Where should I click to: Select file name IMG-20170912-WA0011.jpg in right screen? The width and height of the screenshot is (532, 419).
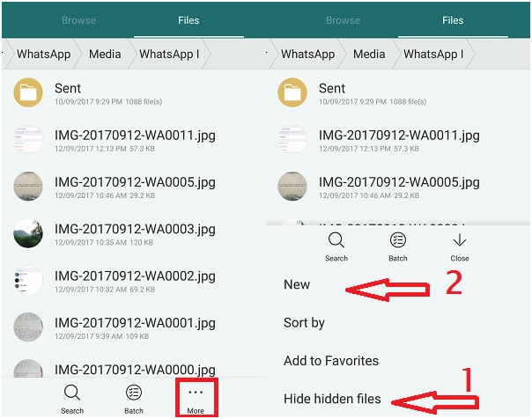click(399, 136)
